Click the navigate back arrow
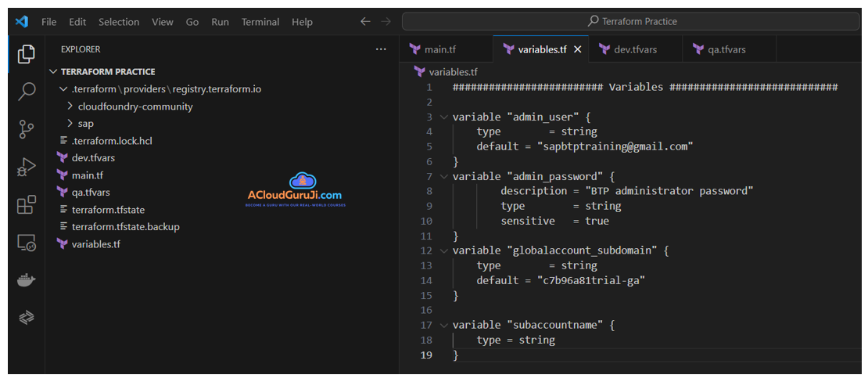 pyautogui.click(x=365, y=22)
